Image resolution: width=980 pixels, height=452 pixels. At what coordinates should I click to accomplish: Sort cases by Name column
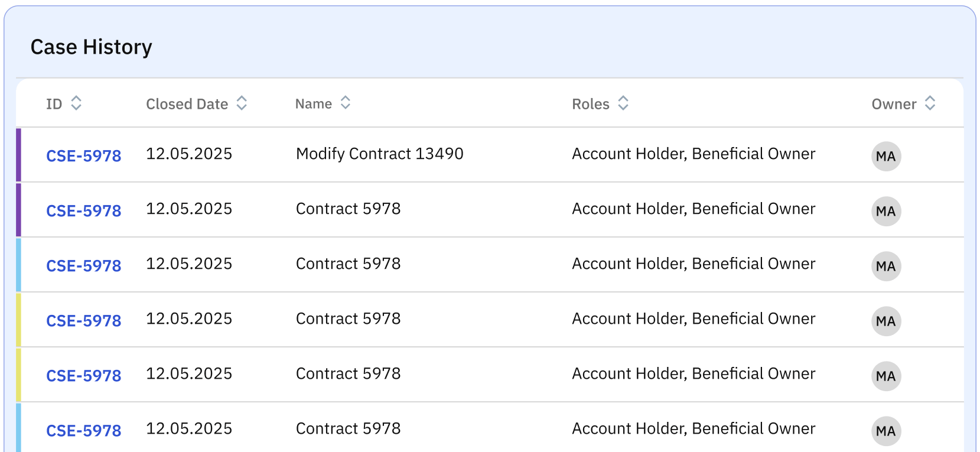pyautogui.click(x=346, y=103)
